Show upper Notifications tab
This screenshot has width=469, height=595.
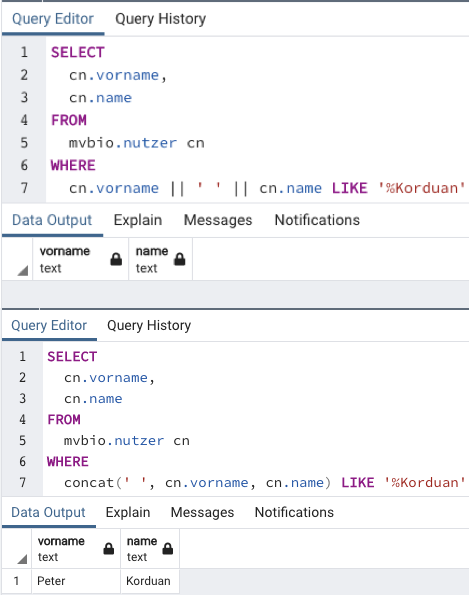317,220
